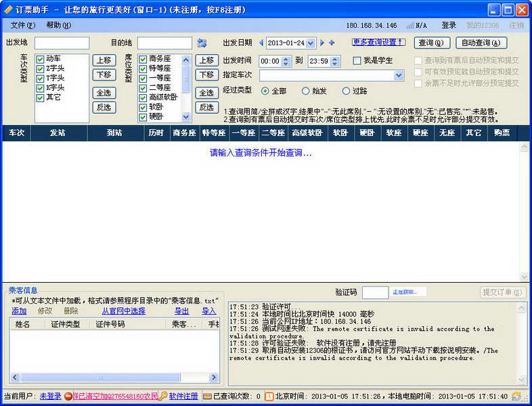
Task: Toggle the 其它 train type checkbox
Action: tap(40, 98)
